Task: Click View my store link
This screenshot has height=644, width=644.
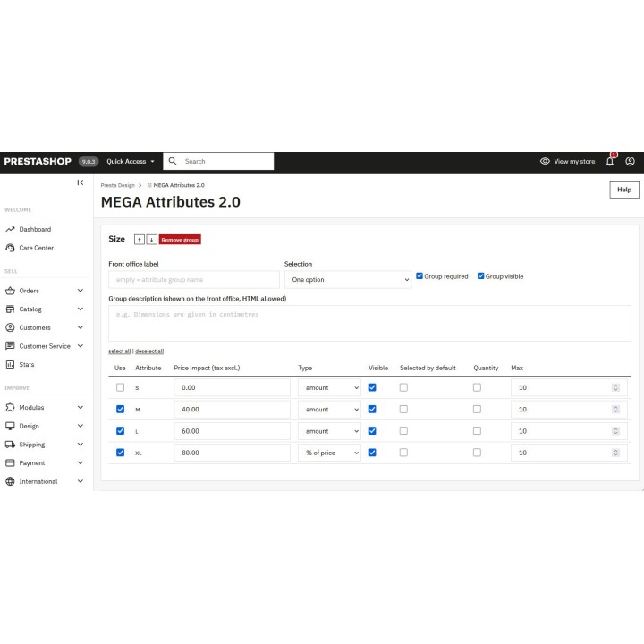Action: tap(574, 161)
